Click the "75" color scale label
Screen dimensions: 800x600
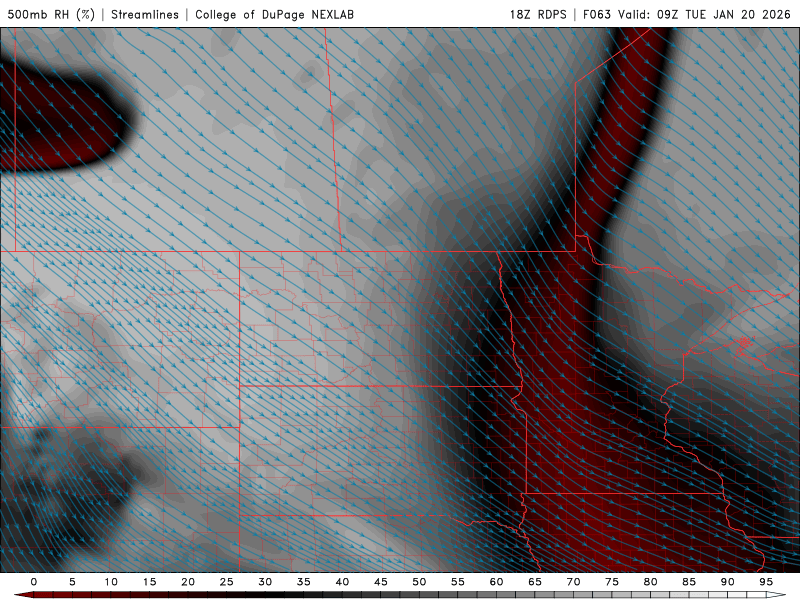tap(612, 582)
